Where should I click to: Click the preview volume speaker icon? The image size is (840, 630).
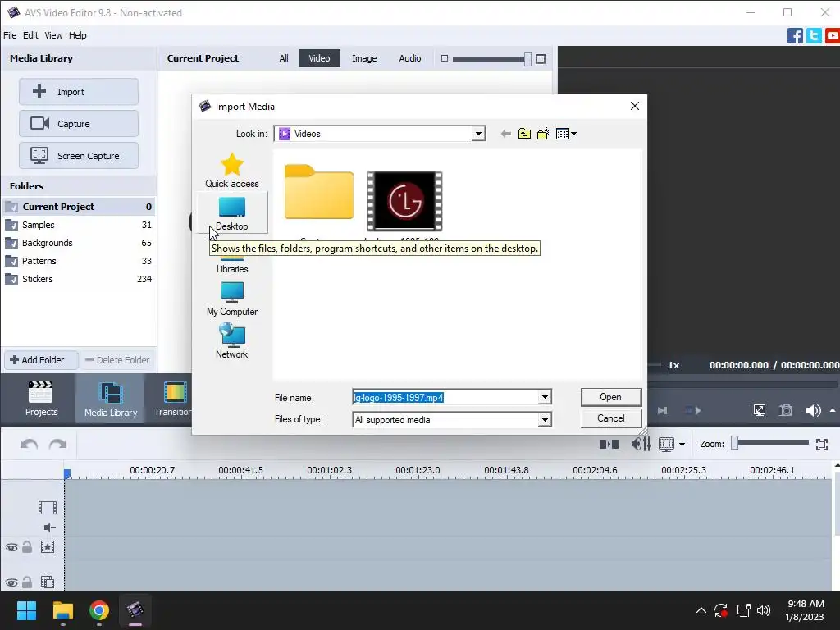pos(813,410)
